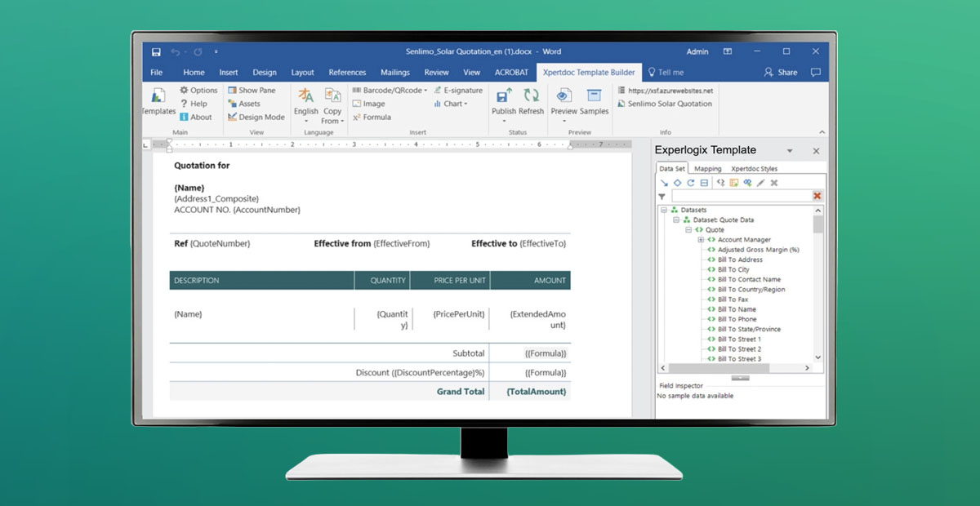Select the Bill To Address field
The height and width of the screenshot is (506, 980).
click(740, 260)
